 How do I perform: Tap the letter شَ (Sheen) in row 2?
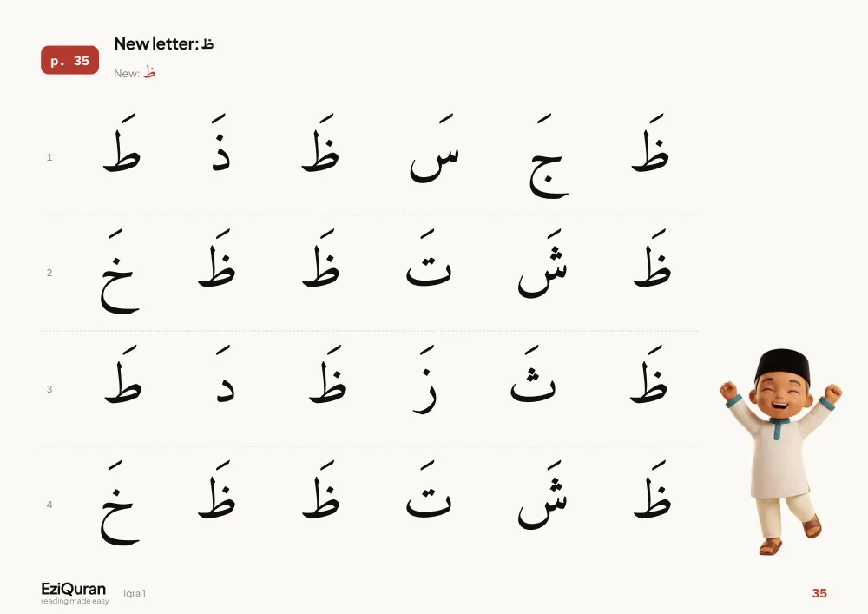coord(542,263)
